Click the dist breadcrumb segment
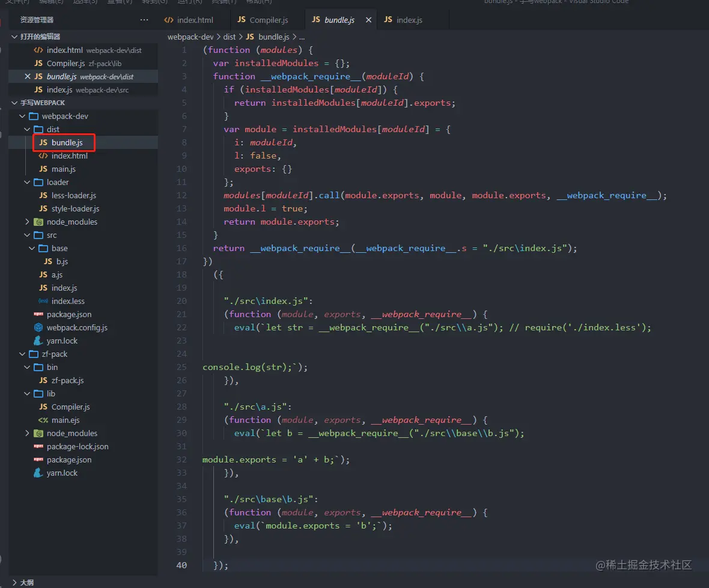The width and height of the screenshot is (709, 588). pyautogui.click(x=230, y=37)
